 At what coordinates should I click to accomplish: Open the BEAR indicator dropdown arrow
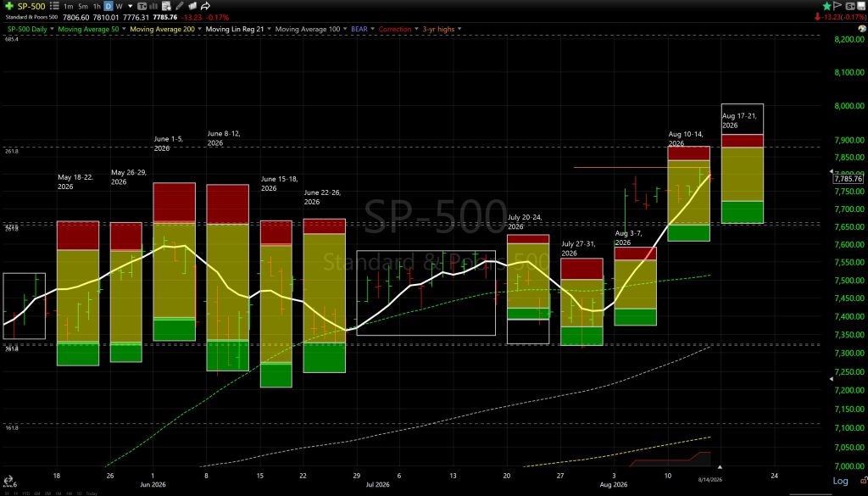click(373, 29)
